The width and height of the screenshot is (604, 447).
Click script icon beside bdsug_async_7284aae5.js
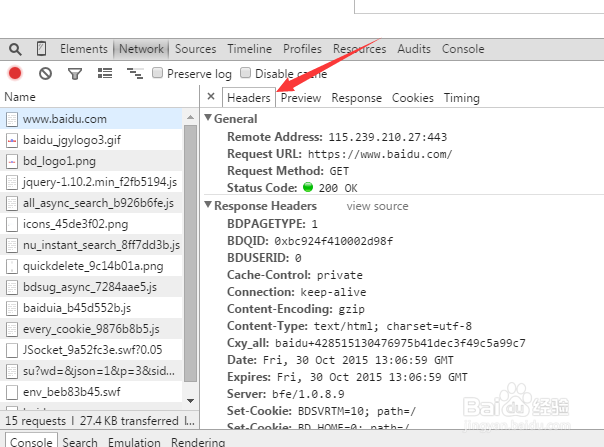[x=12, y=287]
